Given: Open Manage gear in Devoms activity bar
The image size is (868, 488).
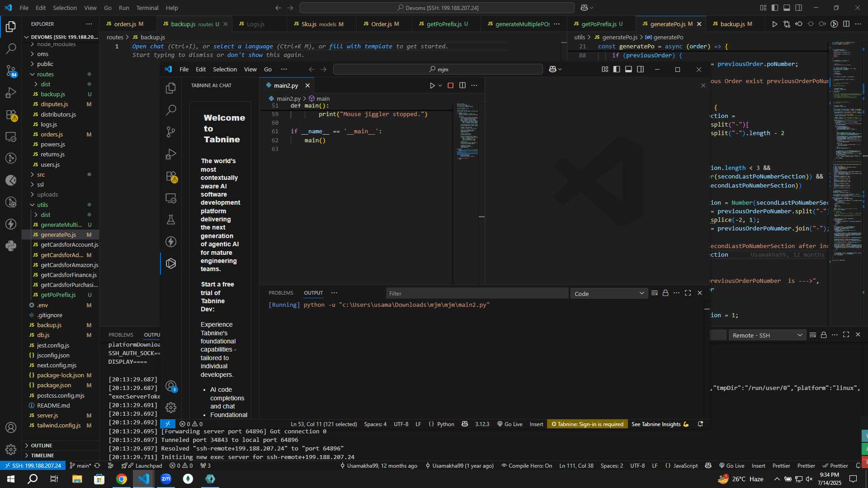Looking at the screenshot, I should [11, 450].
